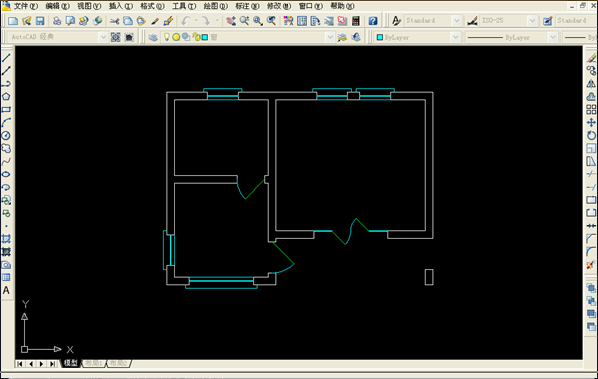Click the Undo arrow button
598x379 pixels.
pos(186,21)
